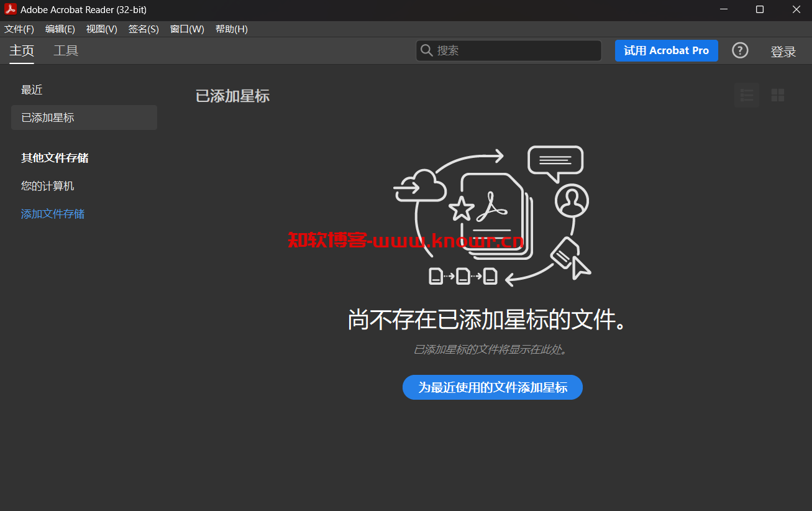Minimize the Acrobat Reader window
This screenshot has width=812, height=511.
[x=724, y=9]
